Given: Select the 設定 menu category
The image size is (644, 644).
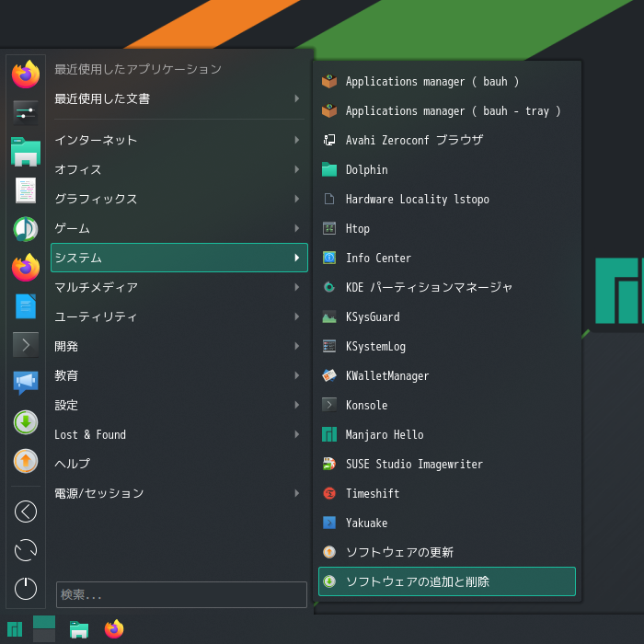Looking at the screenshot, I should (179, 405).
